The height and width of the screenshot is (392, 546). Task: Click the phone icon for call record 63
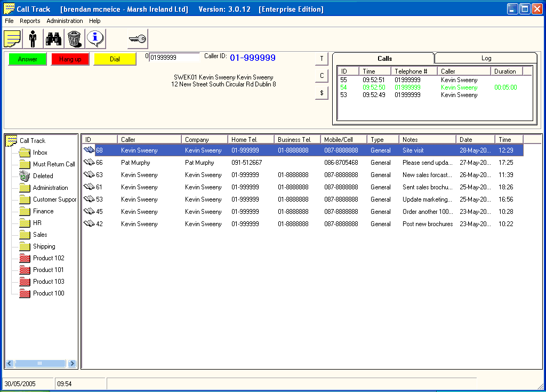(x=89, y=174)
